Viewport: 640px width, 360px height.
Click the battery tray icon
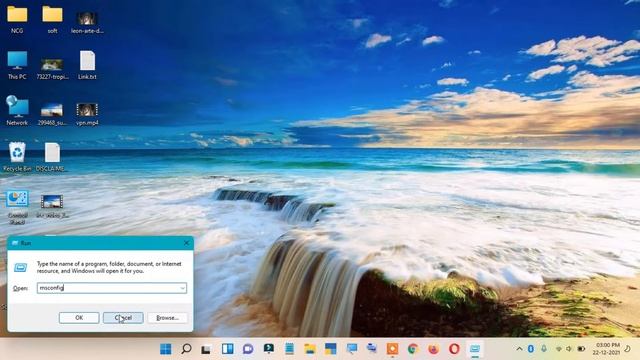(581, 349)
